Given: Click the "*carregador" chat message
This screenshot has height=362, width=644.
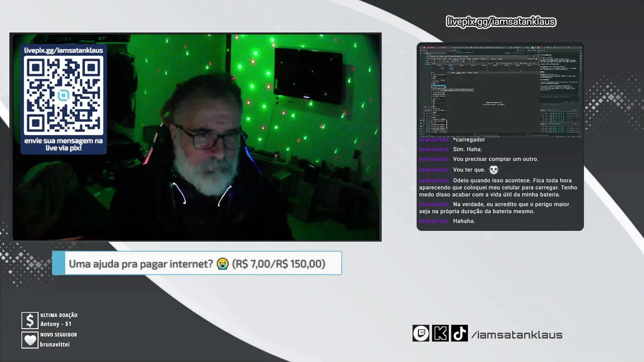Looking at the screenshot, I should pyautogui.click(x=469, y=140).
